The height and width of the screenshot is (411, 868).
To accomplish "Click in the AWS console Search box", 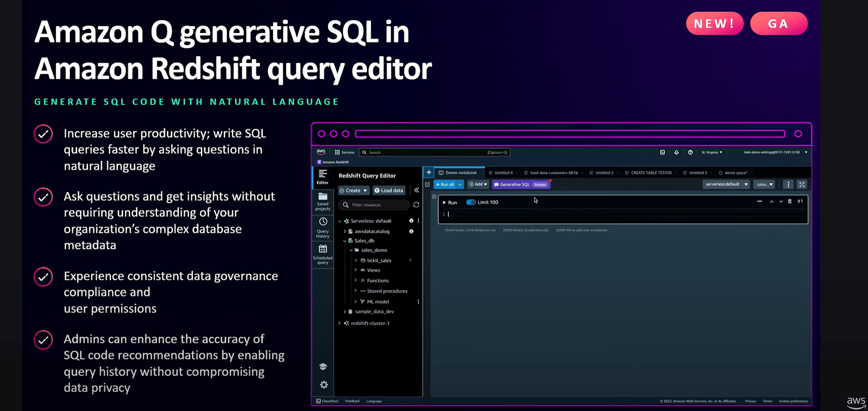I will pos(434,152).
